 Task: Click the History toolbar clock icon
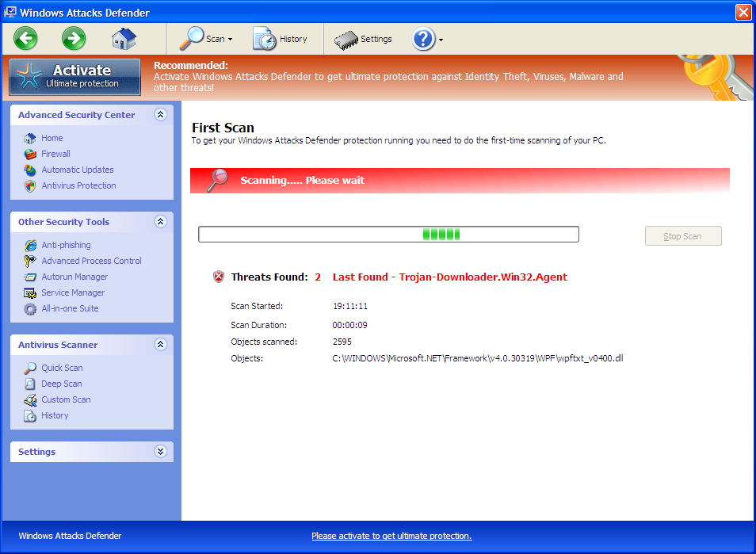[264, 39]
